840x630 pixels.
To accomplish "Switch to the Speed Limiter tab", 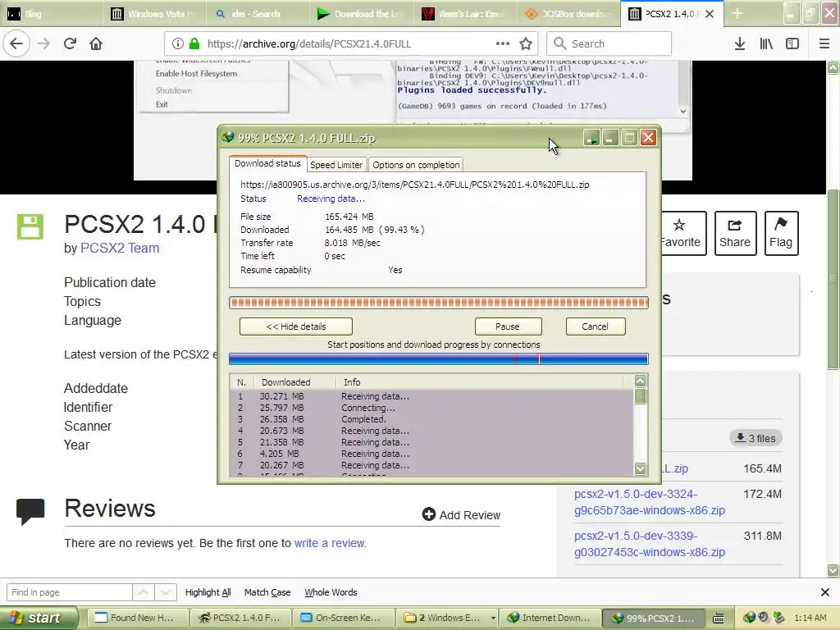I will pyautogui.click(x=336, y=164).
